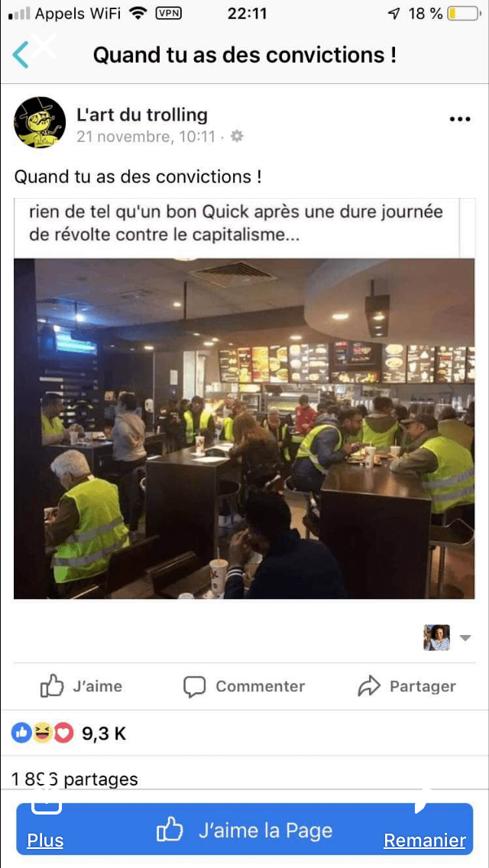The image size is (489, 868).
Task: Open the Plus link at bottom
Action: pos(45,840)
